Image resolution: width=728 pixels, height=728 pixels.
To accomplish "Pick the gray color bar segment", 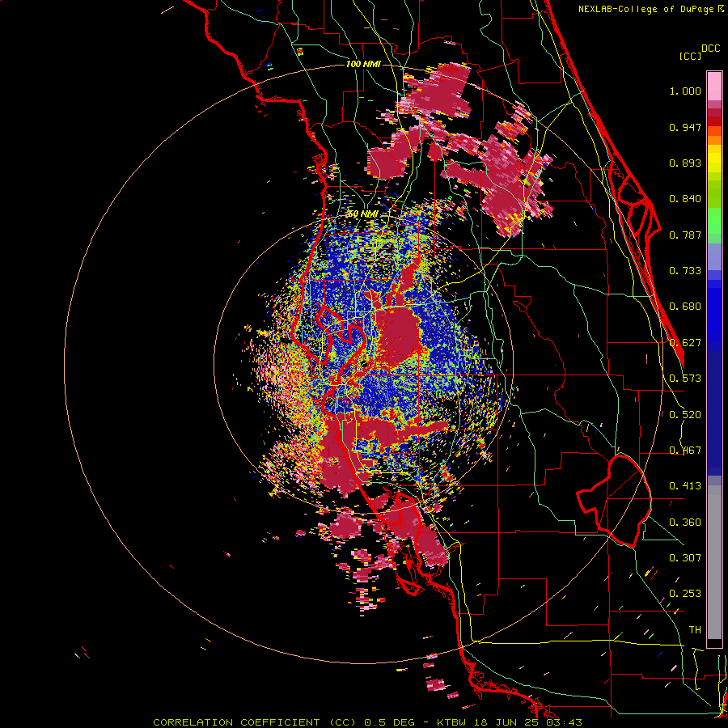I will [714, 562].
